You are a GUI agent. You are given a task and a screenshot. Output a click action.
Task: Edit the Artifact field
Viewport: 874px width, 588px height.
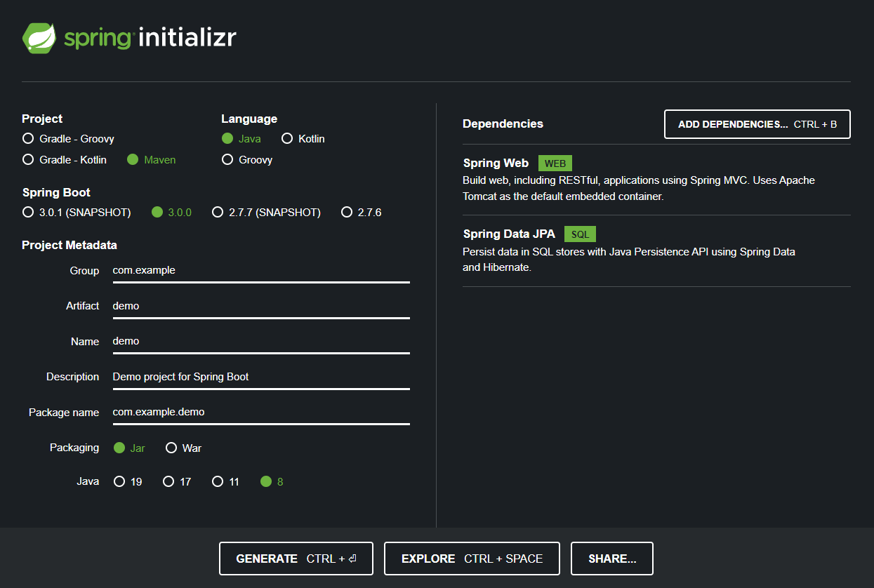(x=261, y=306)
